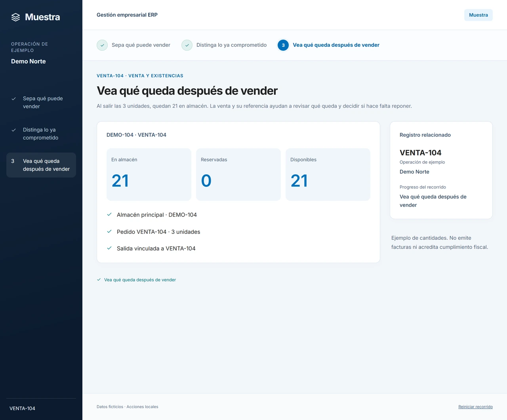
Task: Click 'Demo Norte' in related record panel
Action: click(414, 172)
